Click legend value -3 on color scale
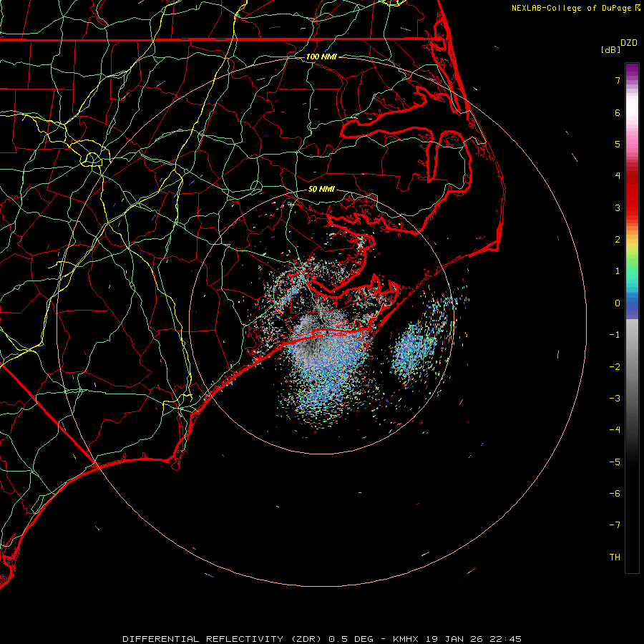Image resolution: width=644 pixels, height=644 pixels. pos(615,399)
